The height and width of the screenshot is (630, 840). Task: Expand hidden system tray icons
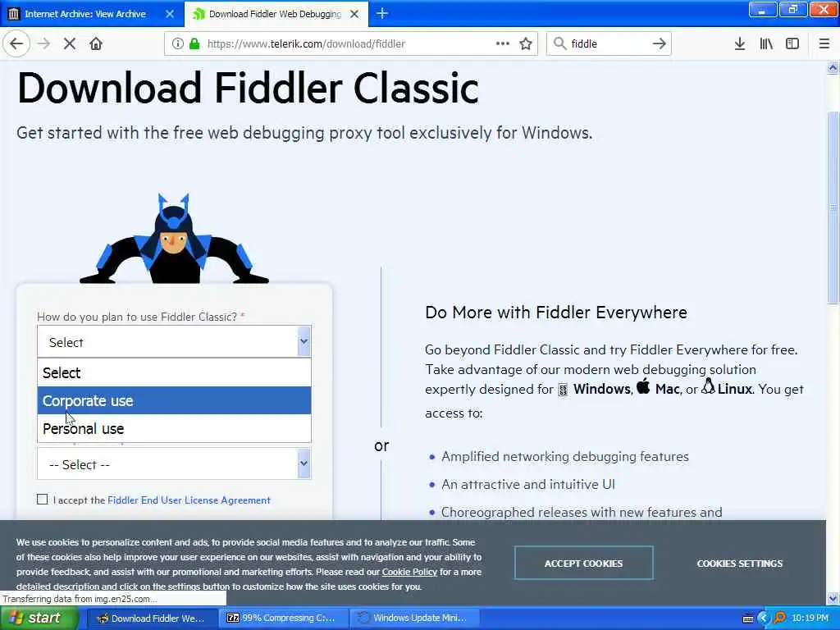click(763, 618)
